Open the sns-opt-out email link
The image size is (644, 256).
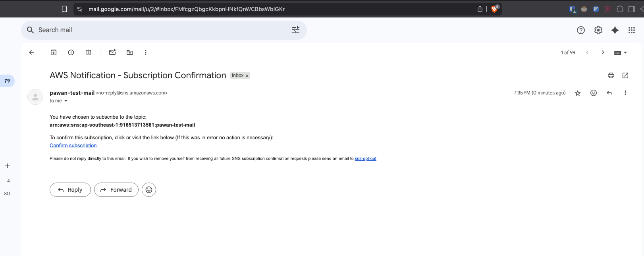click(x=365, y=158)
